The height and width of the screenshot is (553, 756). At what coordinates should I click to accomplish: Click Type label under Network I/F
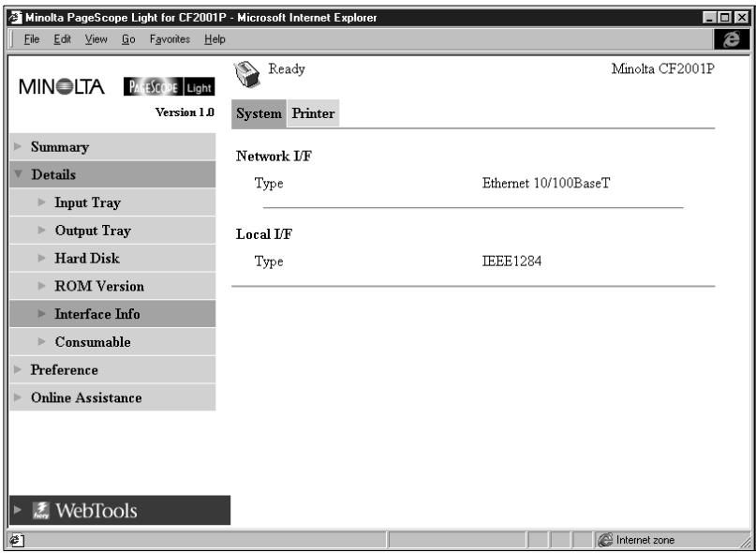point(269,184)
